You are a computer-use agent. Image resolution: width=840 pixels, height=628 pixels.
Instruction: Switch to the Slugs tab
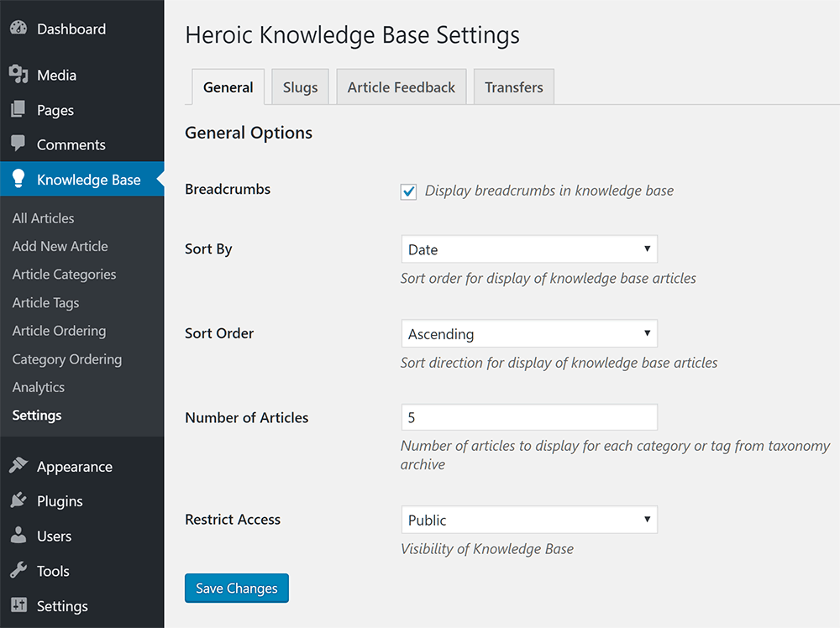[x=300, y=87]
